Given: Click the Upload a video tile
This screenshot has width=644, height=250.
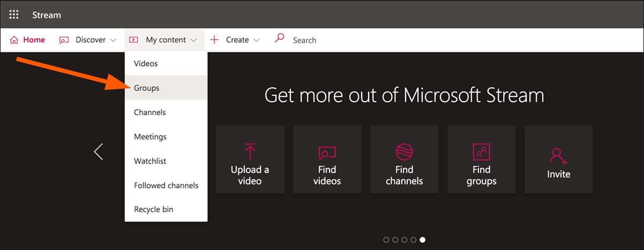Looking at the screenshot, I should coord(250,159).
